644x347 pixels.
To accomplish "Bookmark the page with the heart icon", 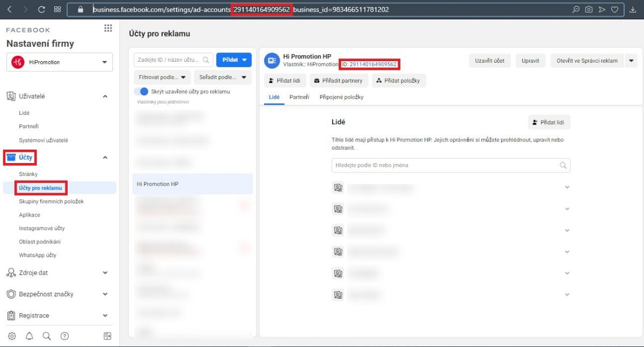I will pyautogui.click(x=615, y=9).
